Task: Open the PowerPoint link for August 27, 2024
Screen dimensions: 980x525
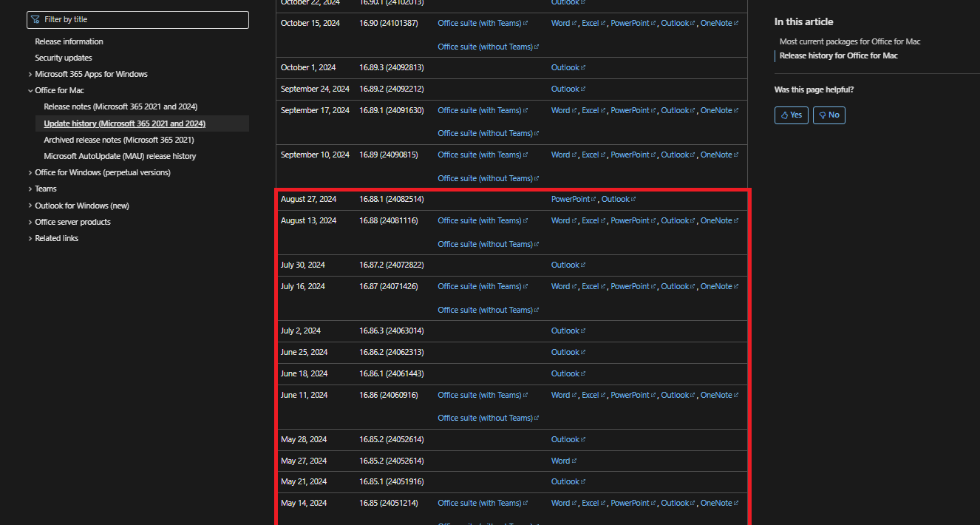Action: click(x=574, y=199)
